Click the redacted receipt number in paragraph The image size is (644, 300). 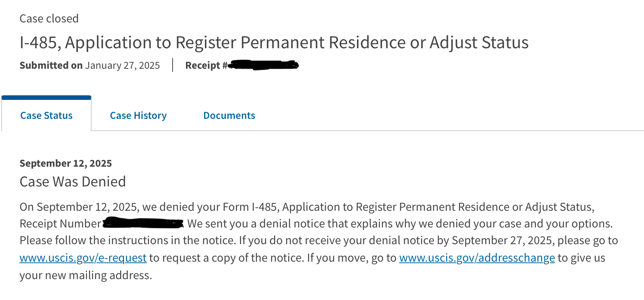[x=143, y=223]
